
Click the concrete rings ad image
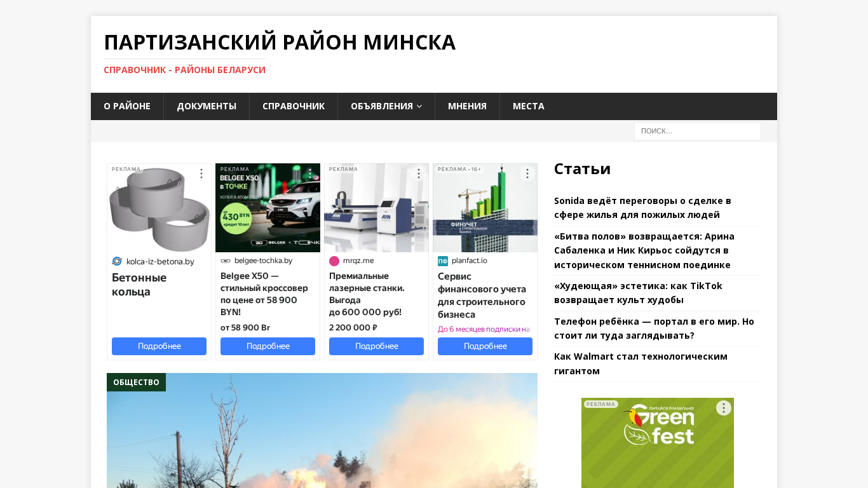click(x=159, y=208)
